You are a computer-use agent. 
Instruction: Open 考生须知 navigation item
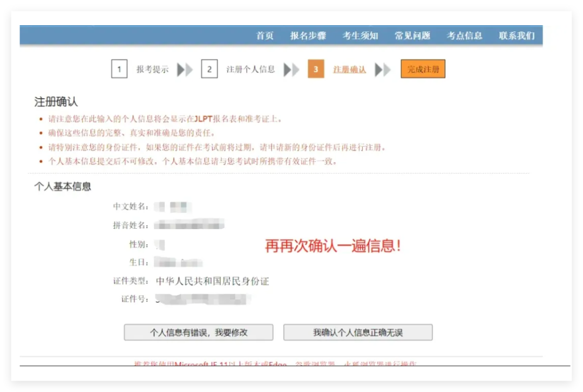(x=360, y=36)
